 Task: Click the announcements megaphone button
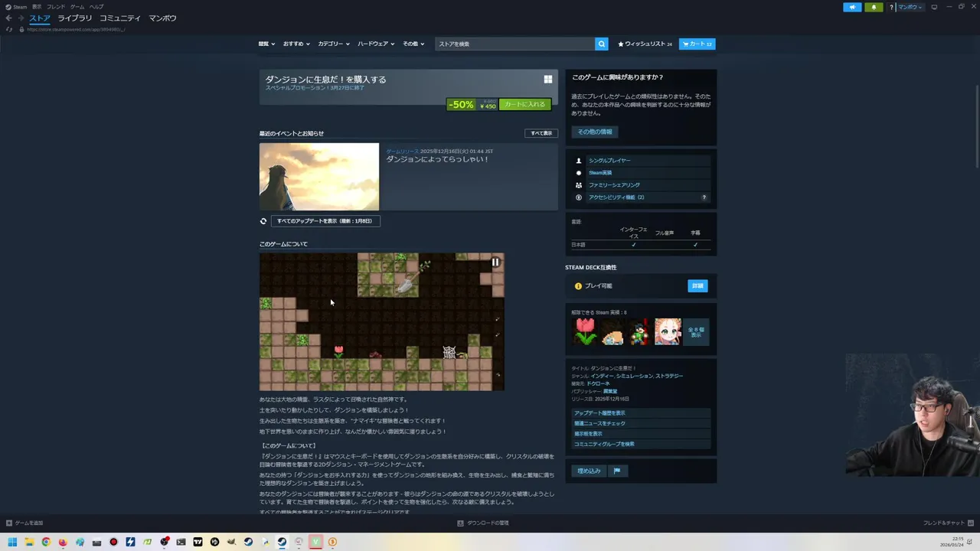pyautogui.click(x=852, y=7)
